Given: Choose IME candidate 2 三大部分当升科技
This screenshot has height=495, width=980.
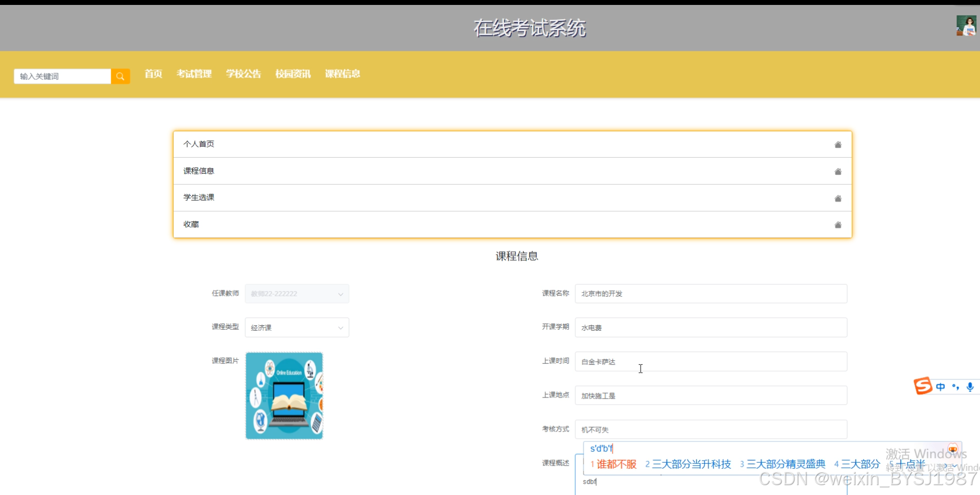Looking at the screenshot, I should pyautogui.click(x=688, y=464).
